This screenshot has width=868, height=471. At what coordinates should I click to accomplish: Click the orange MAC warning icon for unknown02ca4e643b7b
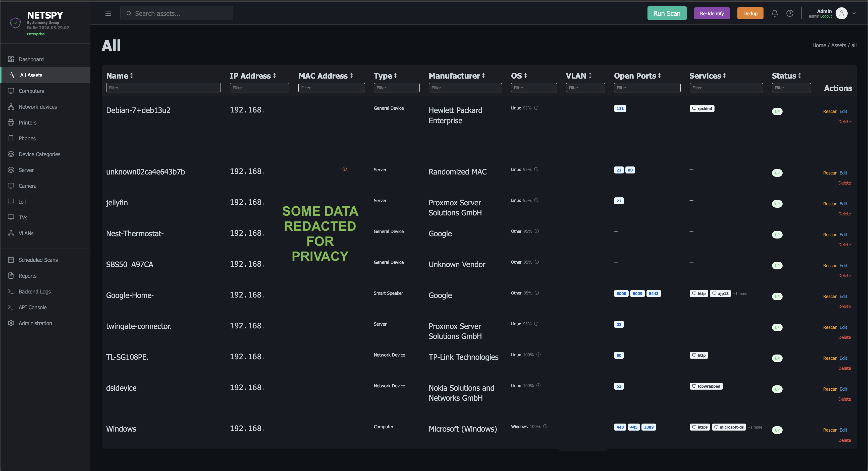(x=344, y=169)
